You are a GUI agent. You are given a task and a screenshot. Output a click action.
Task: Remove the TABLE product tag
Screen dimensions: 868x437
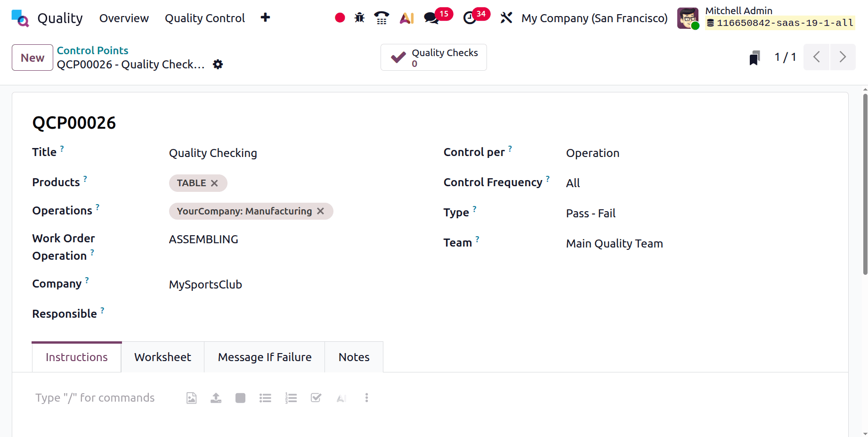(214, 183)
